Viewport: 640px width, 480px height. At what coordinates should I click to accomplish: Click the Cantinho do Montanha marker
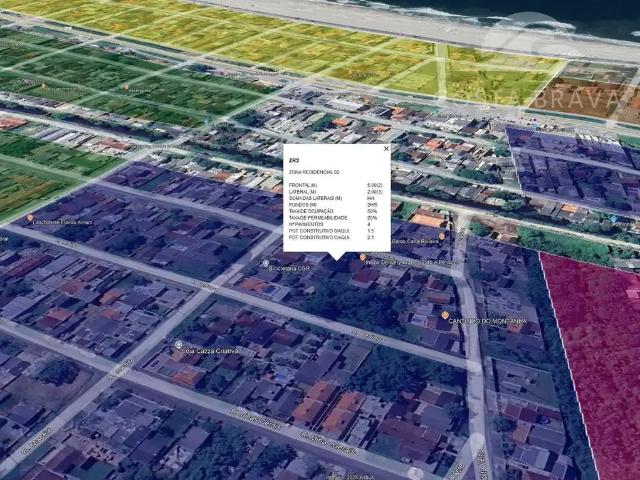pos(445,316)
